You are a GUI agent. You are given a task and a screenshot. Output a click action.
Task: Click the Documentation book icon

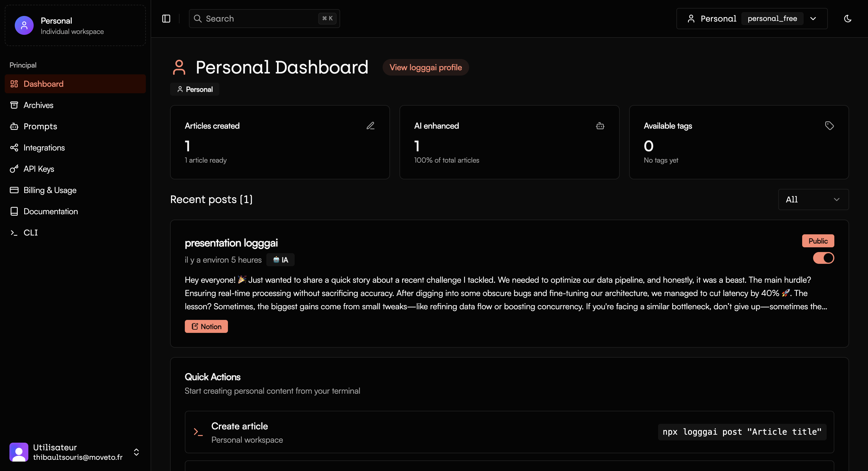[14, 211]
